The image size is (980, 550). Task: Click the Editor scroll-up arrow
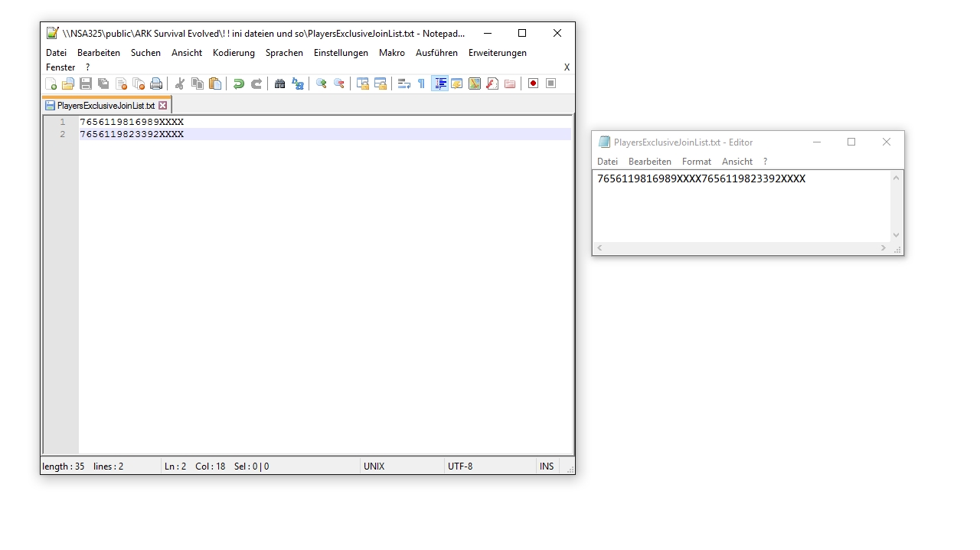coord(896,178)
